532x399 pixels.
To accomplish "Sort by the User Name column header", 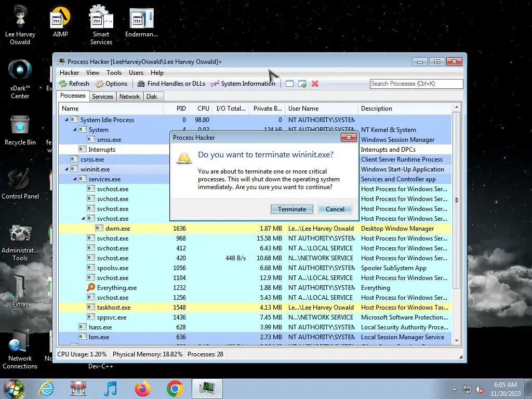I will tap(321, 109).
